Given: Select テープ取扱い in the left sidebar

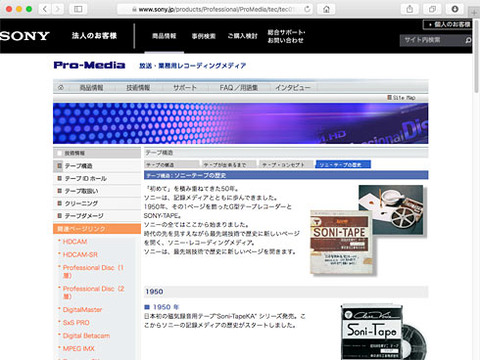Looking at the screenshot, I should [x=97, y=191].
